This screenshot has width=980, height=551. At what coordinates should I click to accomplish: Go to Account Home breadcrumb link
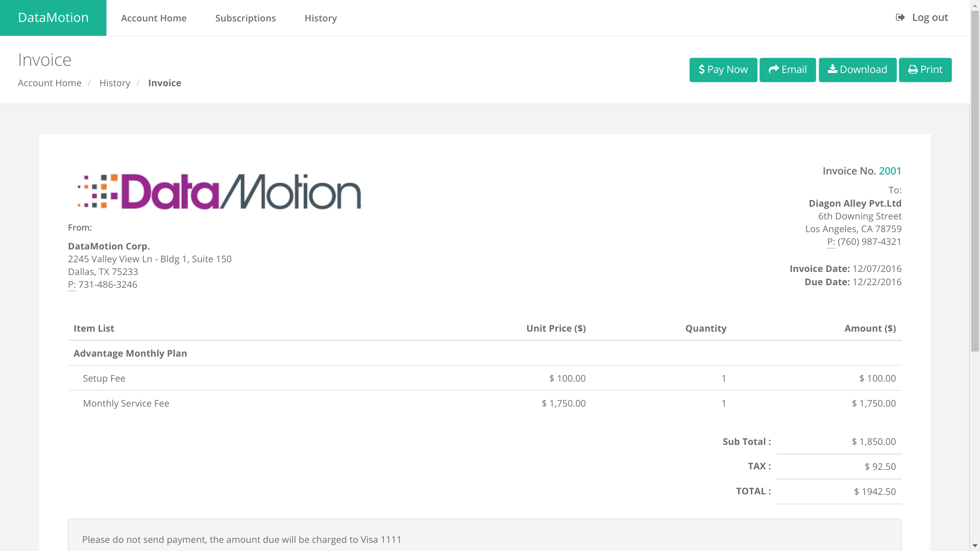coord(50,83)
